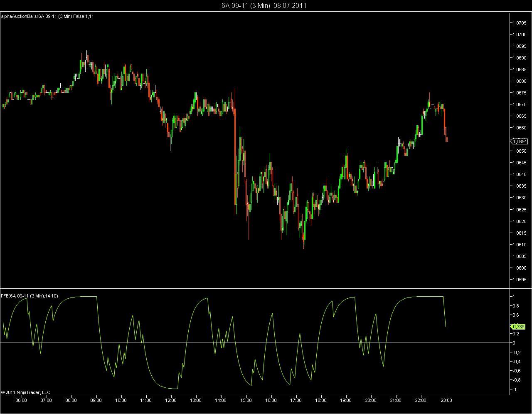Image resolution: width=532 pixels, height=414 pixels.
Task: Click the -0,8 PFE scale label
Action: click(x=517, y=380)
